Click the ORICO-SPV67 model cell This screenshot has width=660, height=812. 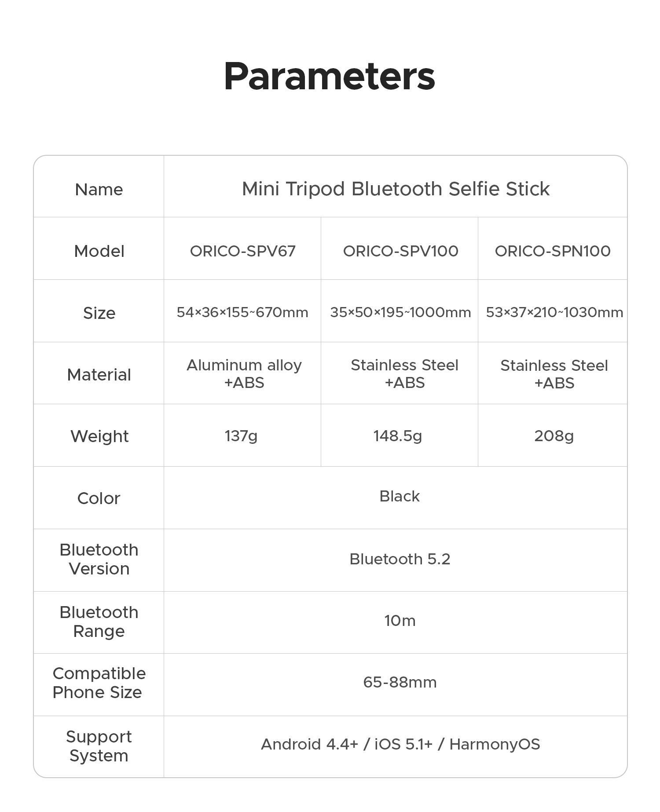point(242,251)
